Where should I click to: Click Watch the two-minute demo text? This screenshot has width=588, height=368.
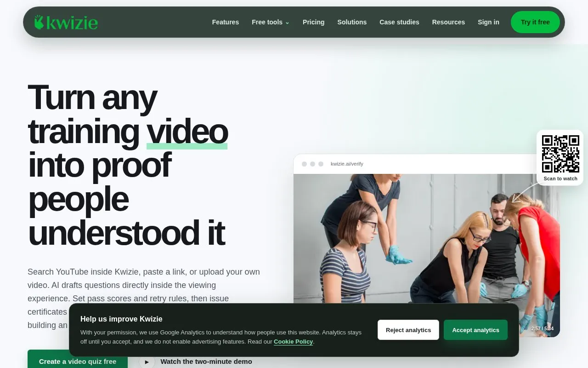coord(206,362)
